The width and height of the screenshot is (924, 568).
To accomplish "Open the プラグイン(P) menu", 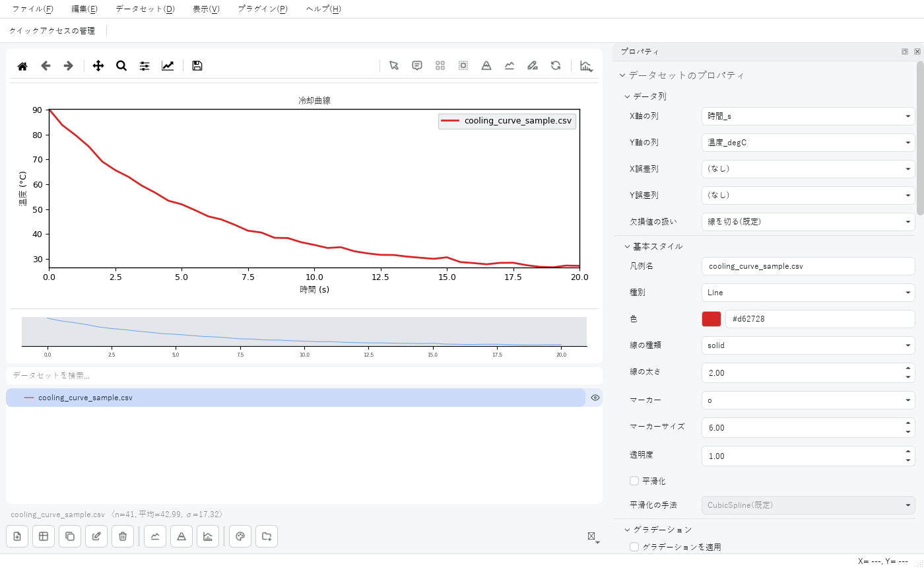I will pyautogui.click(x=263, y=9).
